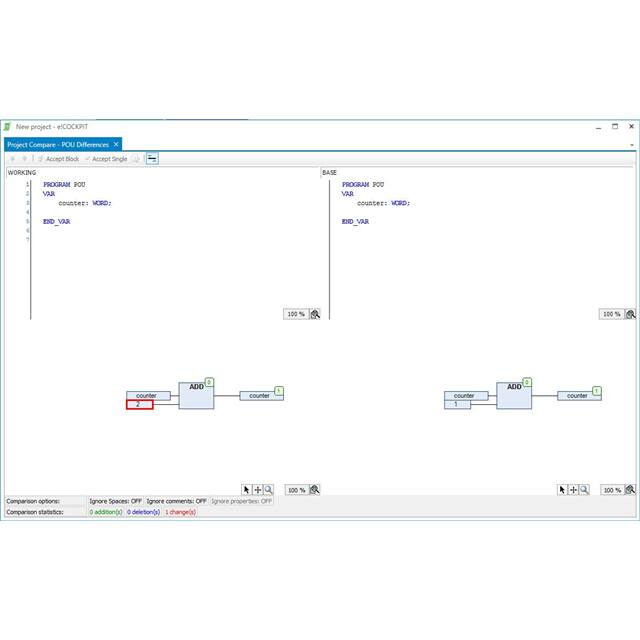
Task: Switch to Project Compare - POU Differences tab
Action: [x=58, y=145]
